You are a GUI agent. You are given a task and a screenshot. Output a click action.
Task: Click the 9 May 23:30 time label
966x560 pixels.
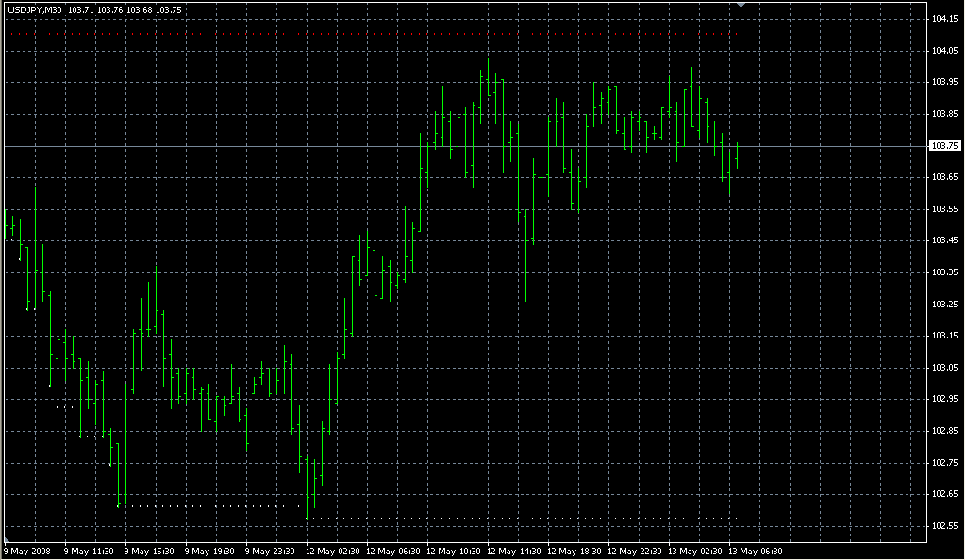(271, 551)
